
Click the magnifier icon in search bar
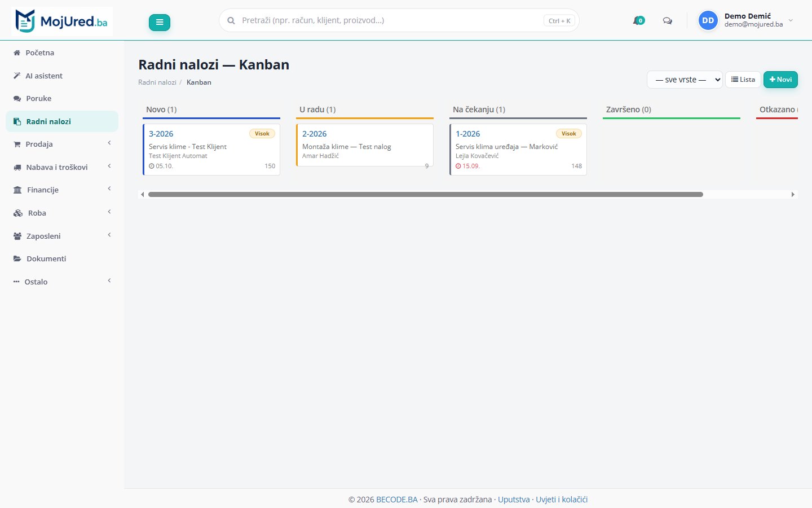pyautogui.click(x=231, y=20)
